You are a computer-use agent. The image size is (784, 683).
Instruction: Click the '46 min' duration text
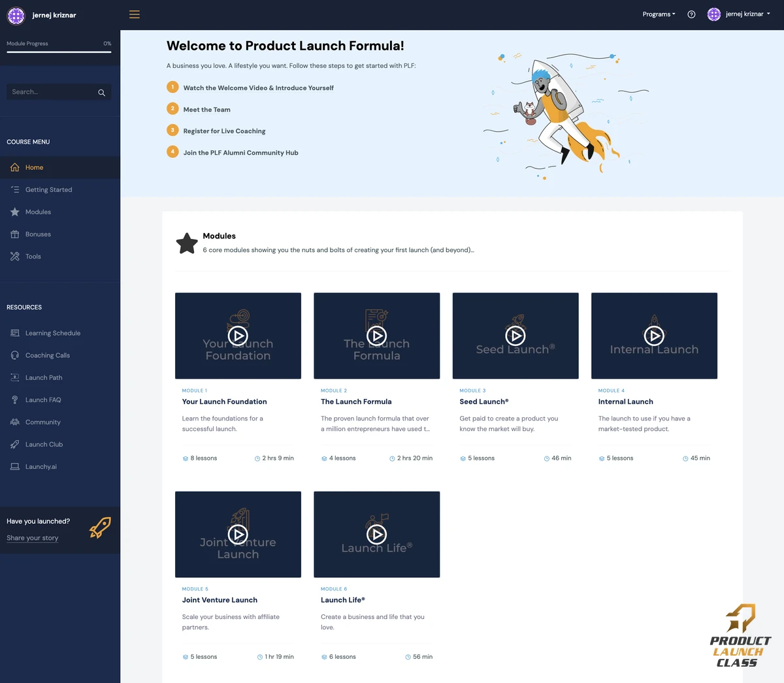point(561,458)
